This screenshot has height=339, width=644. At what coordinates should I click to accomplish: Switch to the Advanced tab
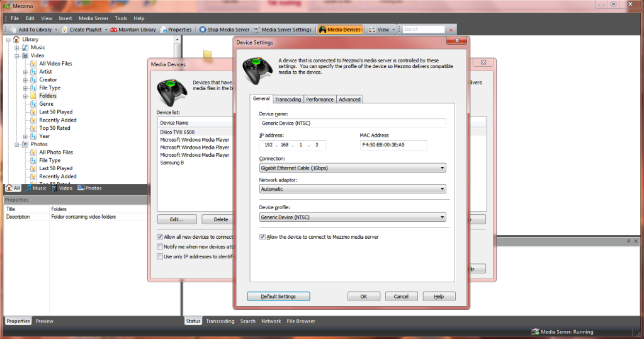pyautogui.click(x=349, y=100)
